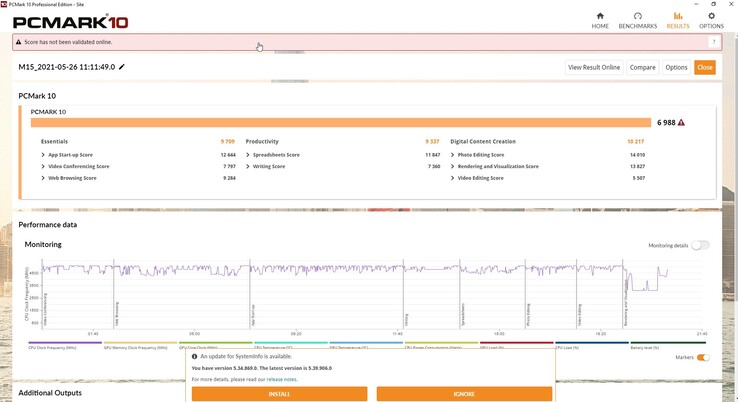Click the question mark help icon in warning banner
This screenshot has height=402, width=738.
(x=713, y=42)
